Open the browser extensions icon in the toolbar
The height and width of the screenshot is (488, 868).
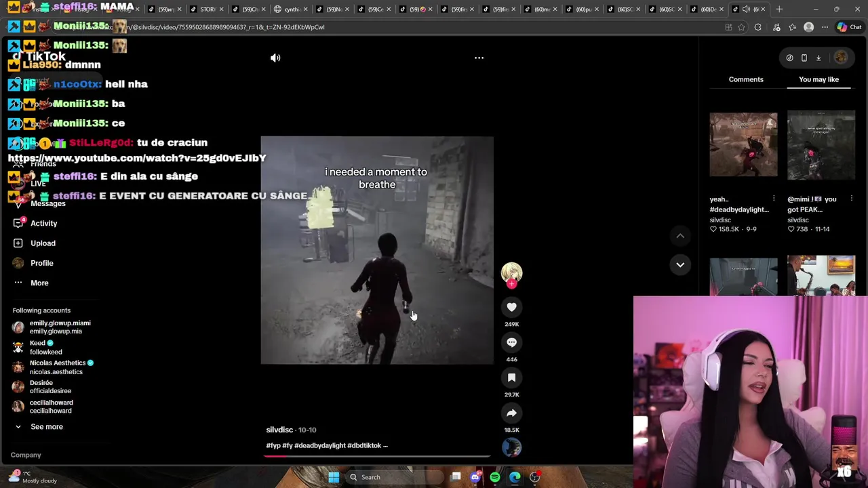coord(758,27)
